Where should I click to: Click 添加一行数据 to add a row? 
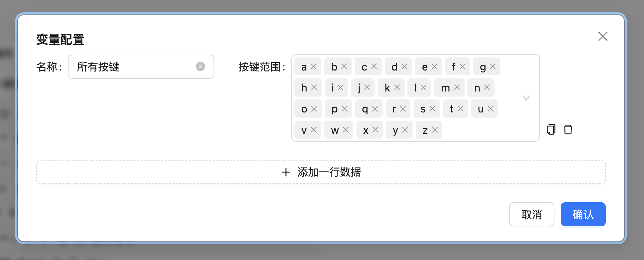point(321,172)
